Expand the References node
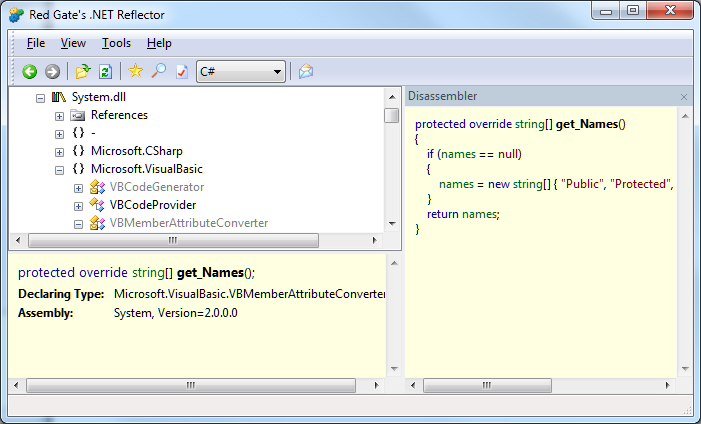This screenshot has height=424, width=701. [59, 116]
